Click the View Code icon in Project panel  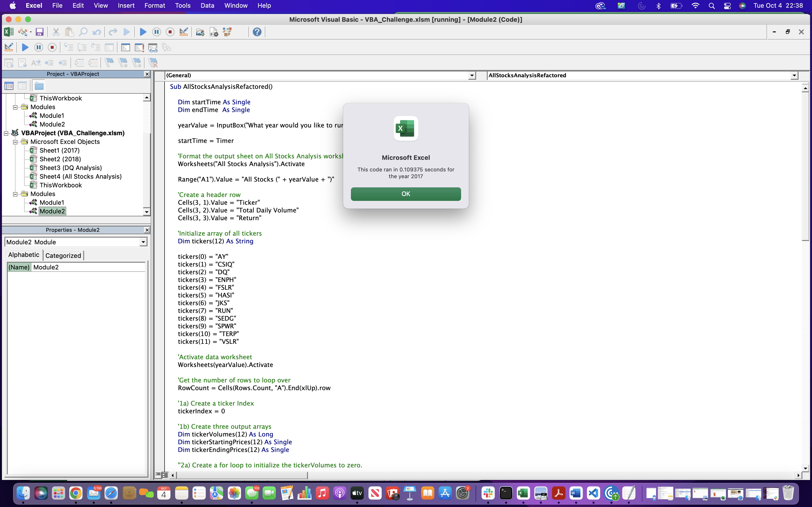(x=9, y=86)
